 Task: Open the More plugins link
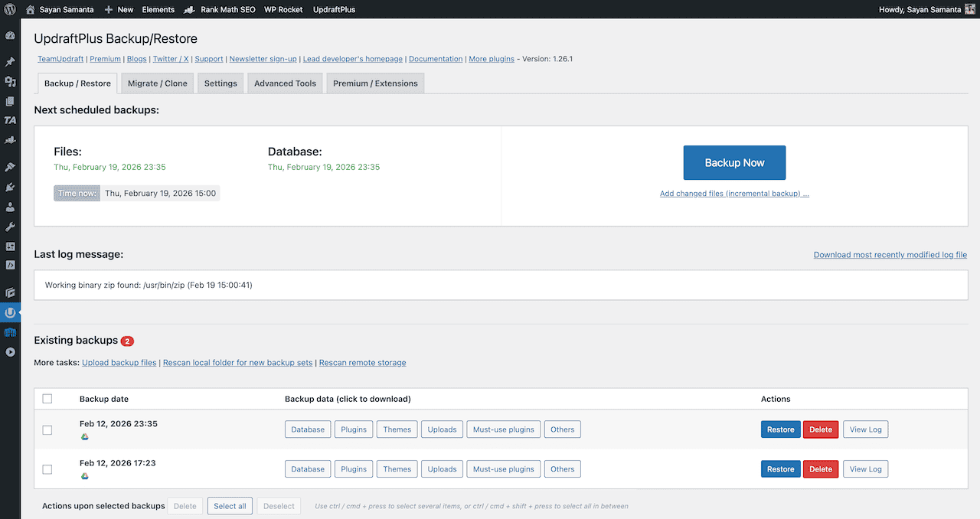492,59
